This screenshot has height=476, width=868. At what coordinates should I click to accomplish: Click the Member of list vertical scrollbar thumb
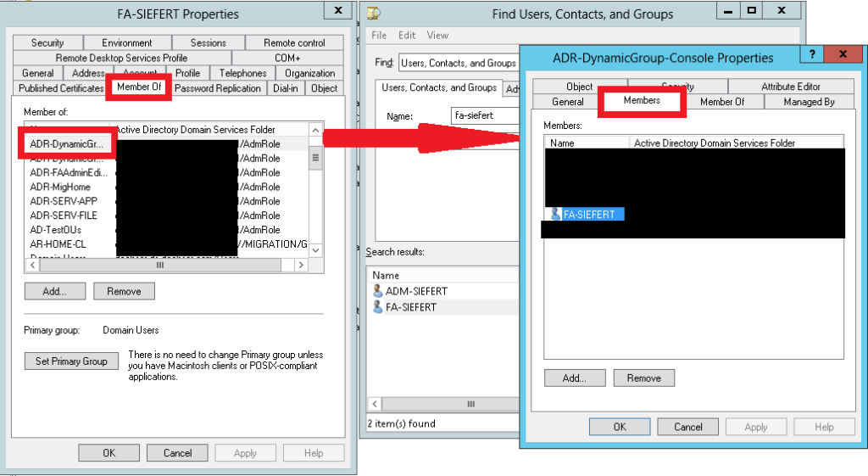coord(315,158)
